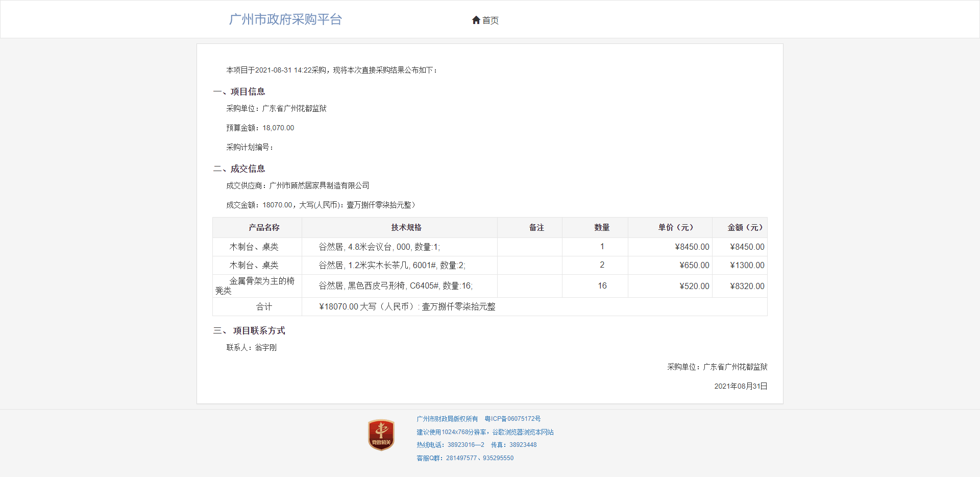This screenshot has width=980, height=477.
Task: Click the 4.8米会议台 specification cell
Action: 400,247
